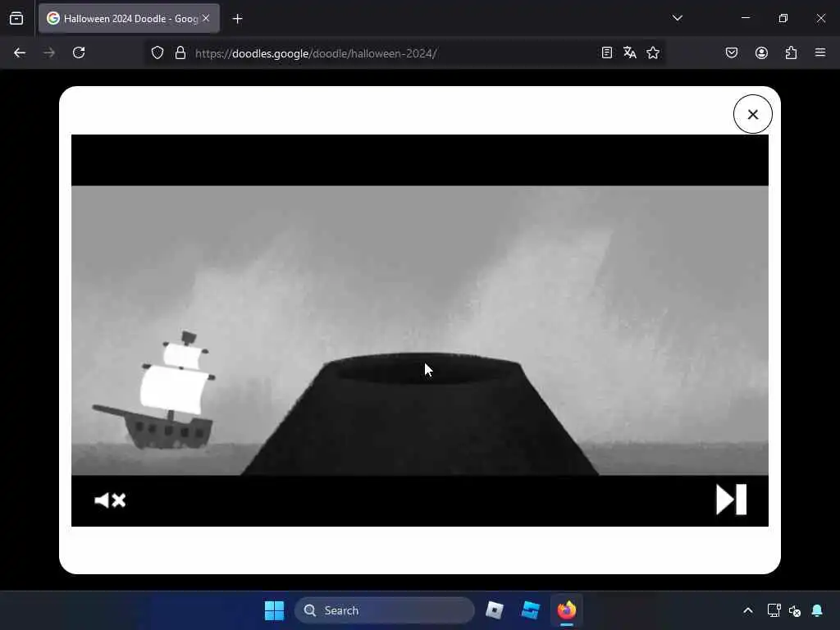View site security padlock information
Image resolution: width=840 pixels, height=630 pixels.
coord(180,52)
